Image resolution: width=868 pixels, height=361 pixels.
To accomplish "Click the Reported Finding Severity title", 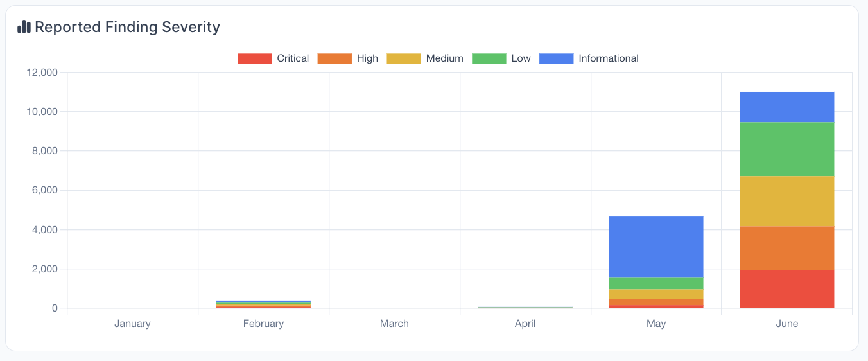I will tap(127, 27).
